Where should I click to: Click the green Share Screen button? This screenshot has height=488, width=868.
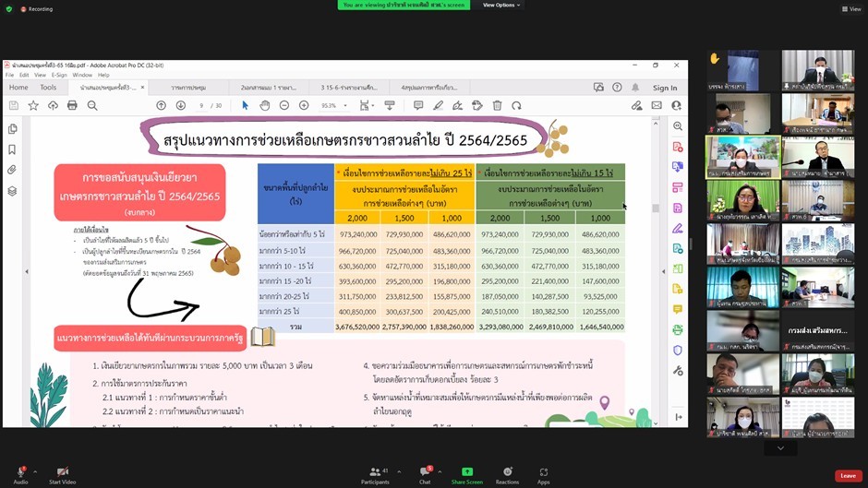(x=466, y=475)
